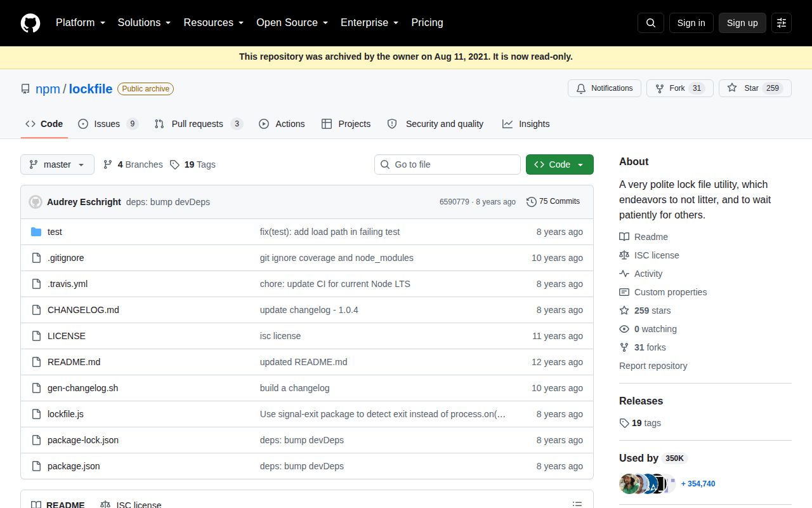Open the .travis.yml file

point(67,284)
